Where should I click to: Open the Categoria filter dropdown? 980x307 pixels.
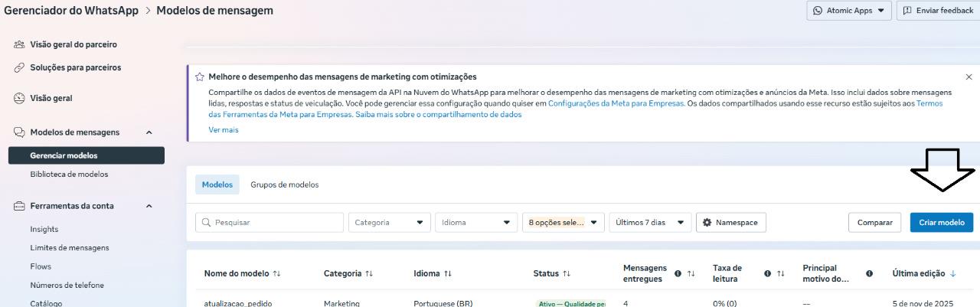[389, 223]
